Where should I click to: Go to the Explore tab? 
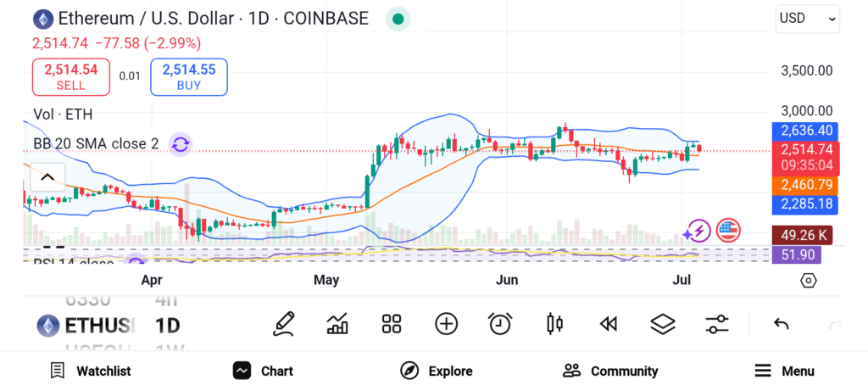tap(437, 371)
